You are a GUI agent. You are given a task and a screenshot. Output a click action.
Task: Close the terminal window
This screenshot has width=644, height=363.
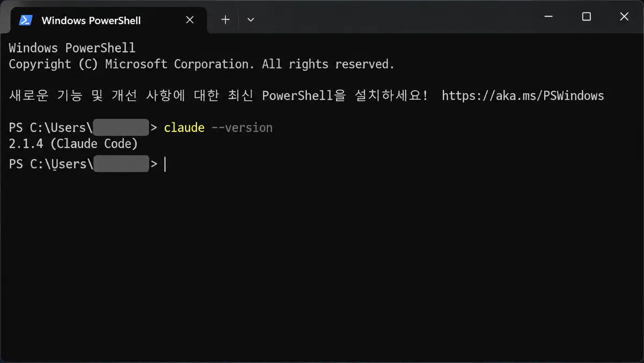(624, 17)
